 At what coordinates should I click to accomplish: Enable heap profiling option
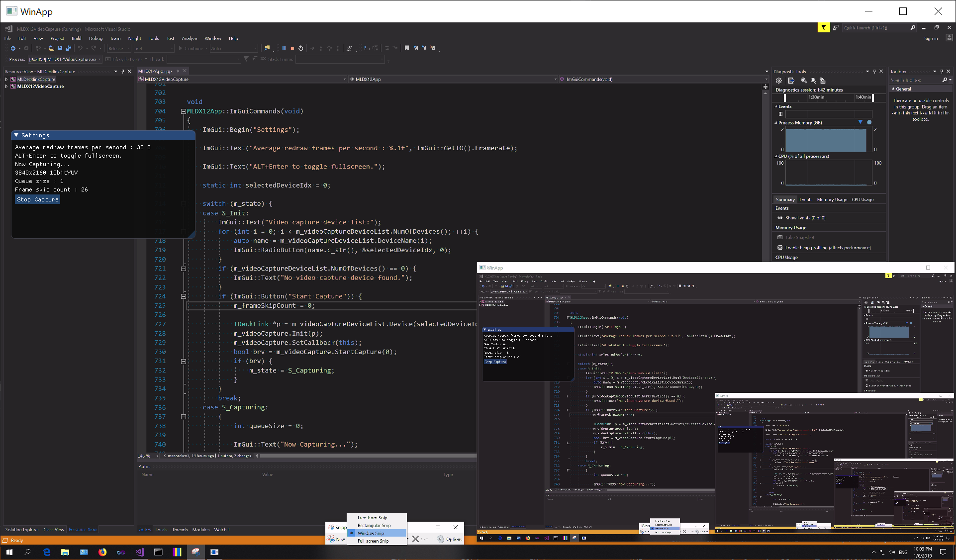click(828, 248)
